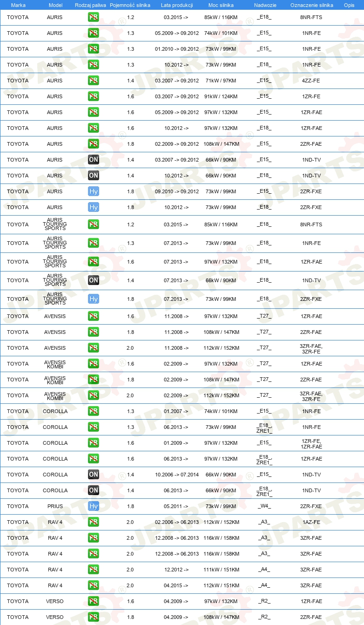The width and height of the screenshot is (364, 625).
Task: Select the 02.2006 -> 06.2013 production dates
Action: pos(177,522)
